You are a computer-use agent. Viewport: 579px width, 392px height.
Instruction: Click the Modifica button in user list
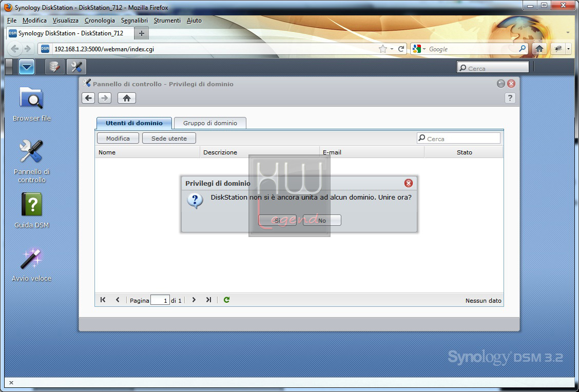pos(118,139)
